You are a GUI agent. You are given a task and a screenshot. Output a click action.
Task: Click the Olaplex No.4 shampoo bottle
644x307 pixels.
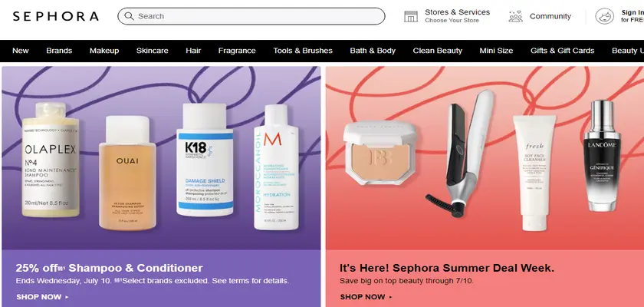point(50,160)
